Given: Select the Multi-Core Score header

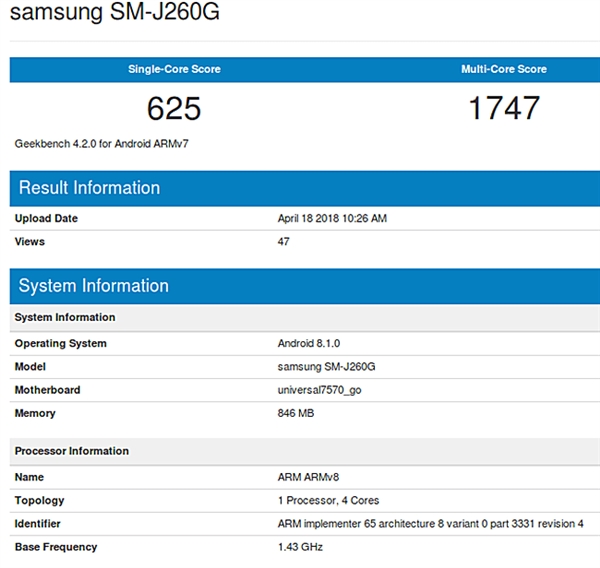Looking at the screenshot, I should [x=503, y=69].
